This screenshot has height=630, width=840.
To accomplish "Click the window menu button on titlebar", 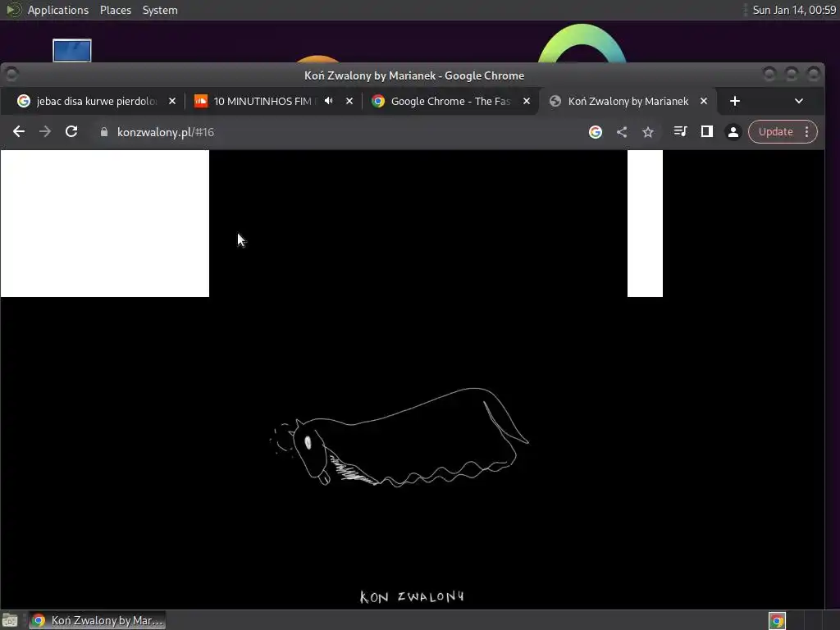I will point(11,74).
